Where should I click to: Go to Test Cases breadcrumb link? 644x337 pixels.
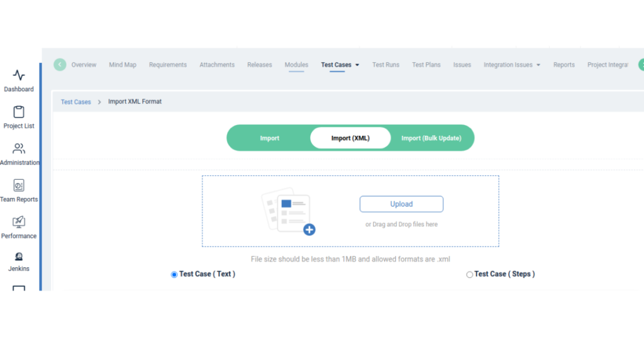[75, 102]
